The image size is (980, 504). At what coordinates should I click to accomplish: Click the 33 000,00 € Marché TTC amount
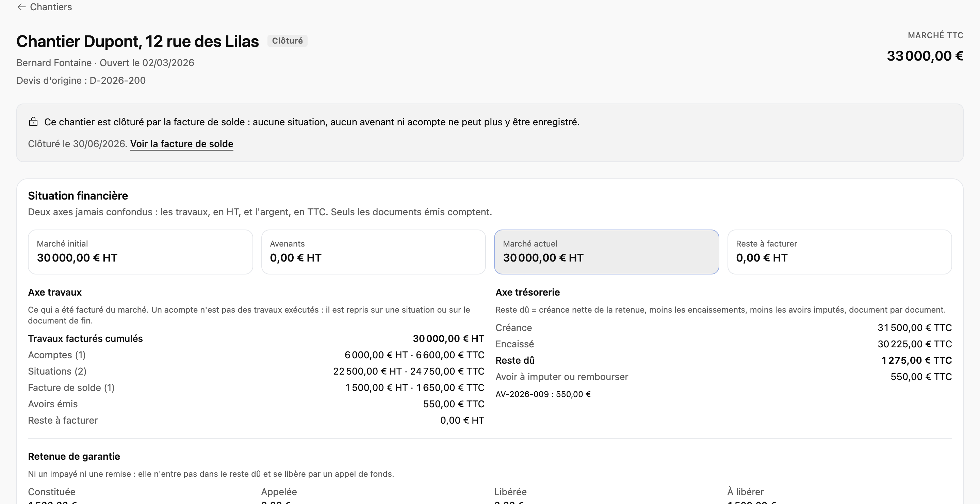pyautogui.click(x=925, y=56)
